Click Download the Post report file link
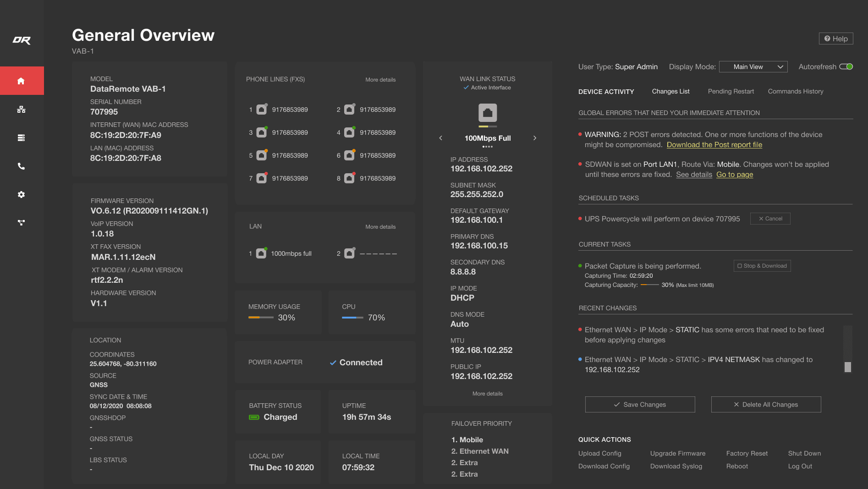Image resolution: width=868 pixels, height=489 pixels. [x=714, y=144]
